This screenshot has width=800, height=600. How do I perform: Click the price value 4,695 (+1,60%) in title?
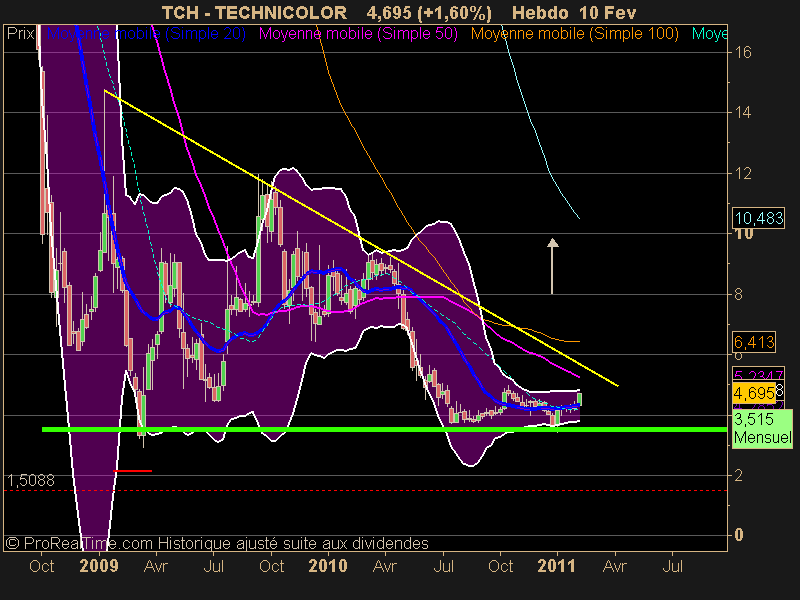click(429, 13)
